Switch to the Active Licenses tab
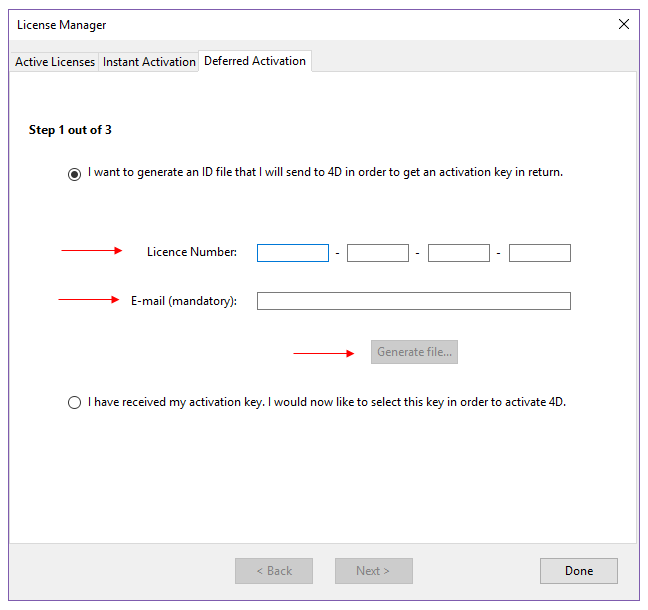The image size is (648, 610). click(x=55, y=62)
